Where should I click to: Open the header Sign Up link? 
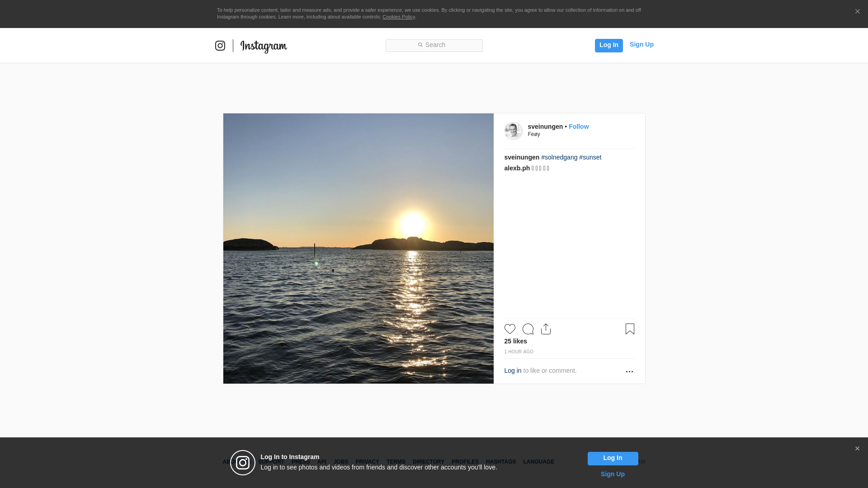coord(641,44)
